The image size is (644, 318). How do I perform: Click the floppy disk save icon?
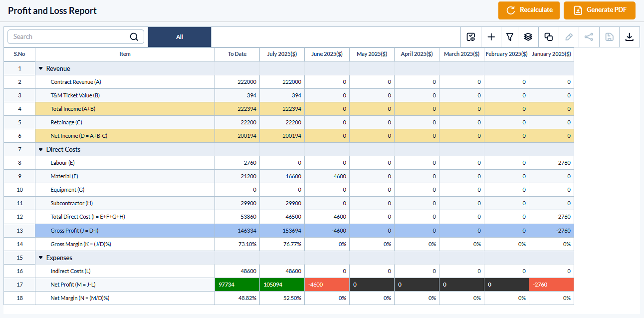point(609,37)
